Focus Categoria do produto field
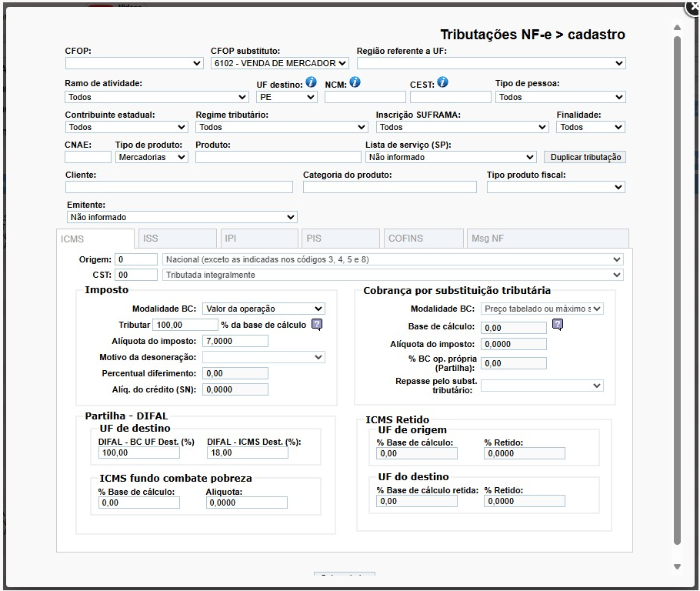The width and height of the screenshot is (700, 591). pyautogui.click(x=390, y=187)
